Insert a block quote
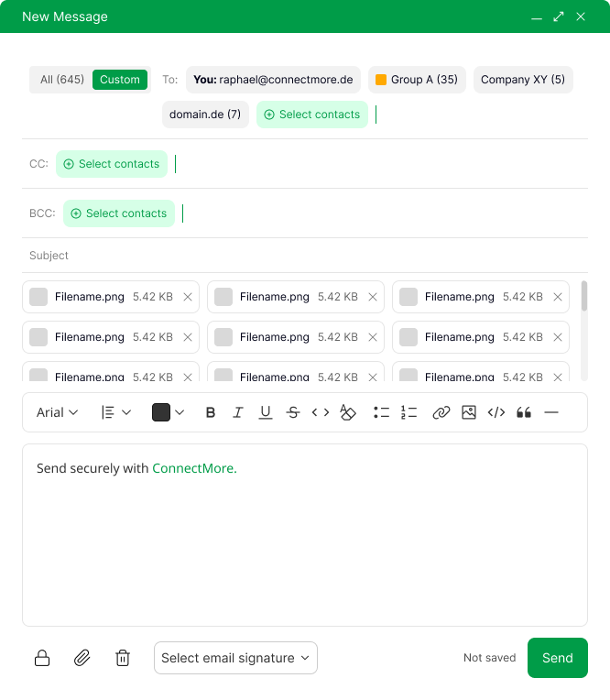The height and width of the screenshot is (700, 610). [524, 412]
